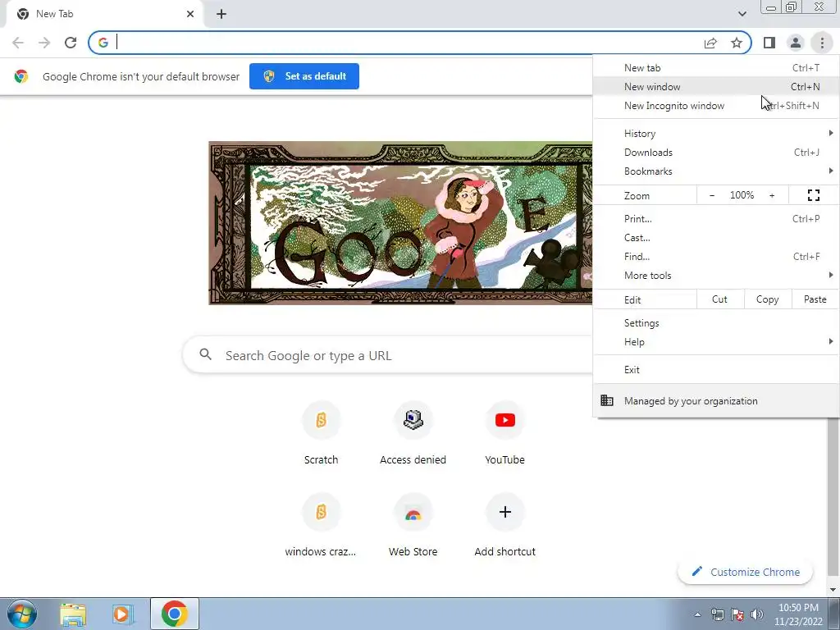Viewport: 840px width, 630px height.
Task: Choose Exit from the menu
Action: pos(716,370)
